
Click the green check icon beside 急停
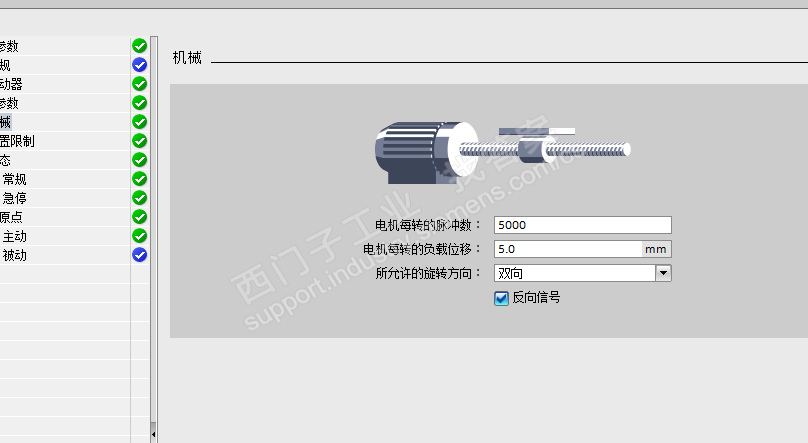[x=139, y=198]
